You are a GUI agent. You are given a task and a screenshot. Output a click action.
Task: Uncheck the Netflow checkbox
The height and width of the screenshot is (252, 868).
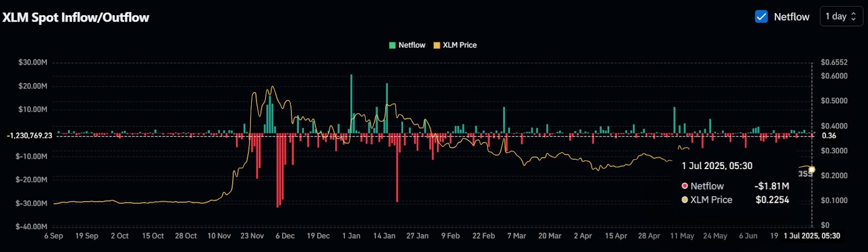pyautogui.click(x=761, y=17)
